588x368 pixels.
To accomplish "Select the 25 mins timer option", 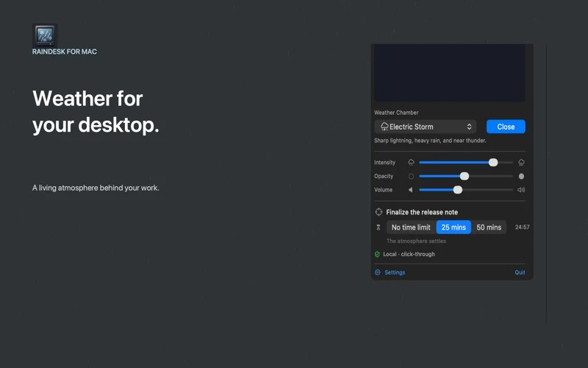I will coord(453,227).
